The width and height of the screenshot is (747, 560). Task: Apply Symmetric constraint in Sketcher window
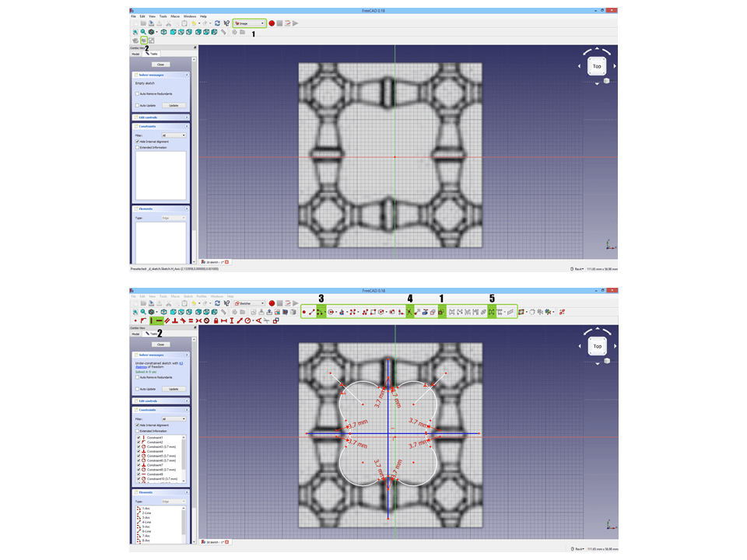pyautogui.click(x=198, y=320)
